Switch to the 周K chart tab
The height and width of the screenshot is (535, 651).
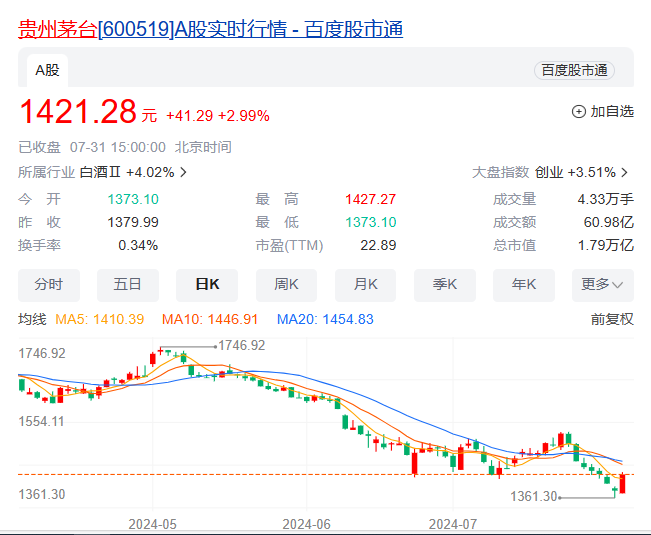coord(286,285)
